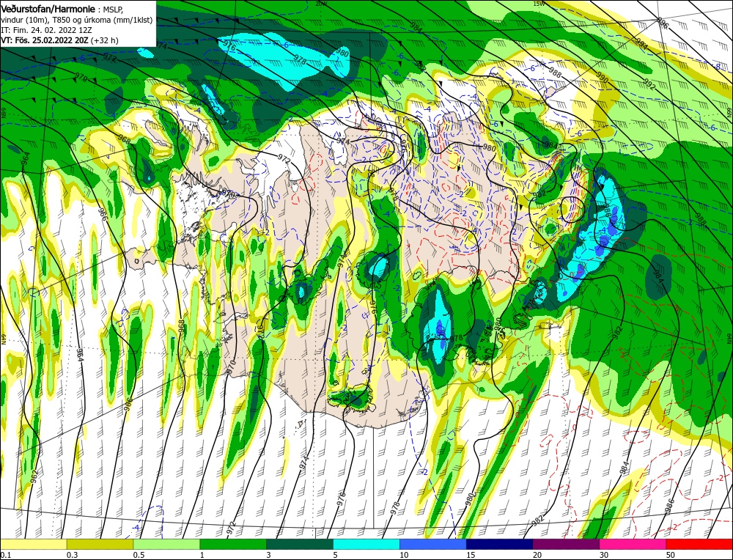Click the yellow 0.1–0.3 legend color block
Screen dimensions: 733x560
pos(34,544)
